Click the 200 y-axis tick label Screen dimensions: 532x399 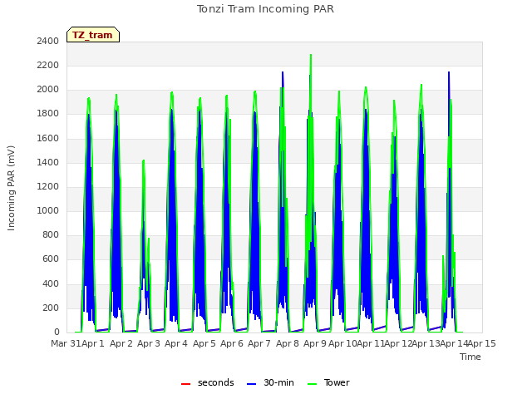pyautogui.click(x=51, y=308)
